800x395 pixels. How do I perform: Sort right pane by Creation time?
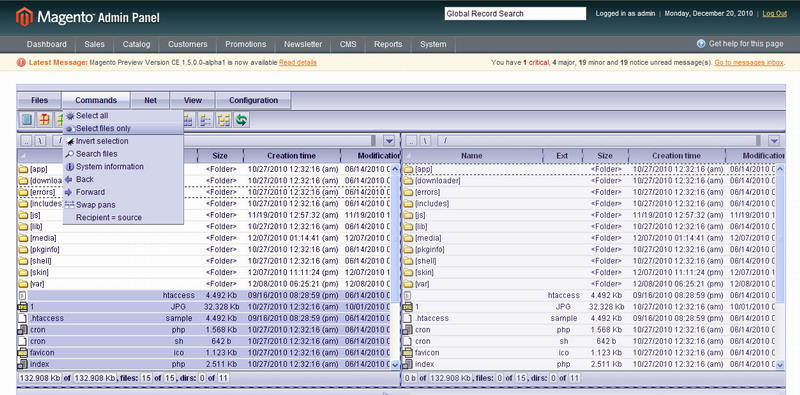point(677,156)
